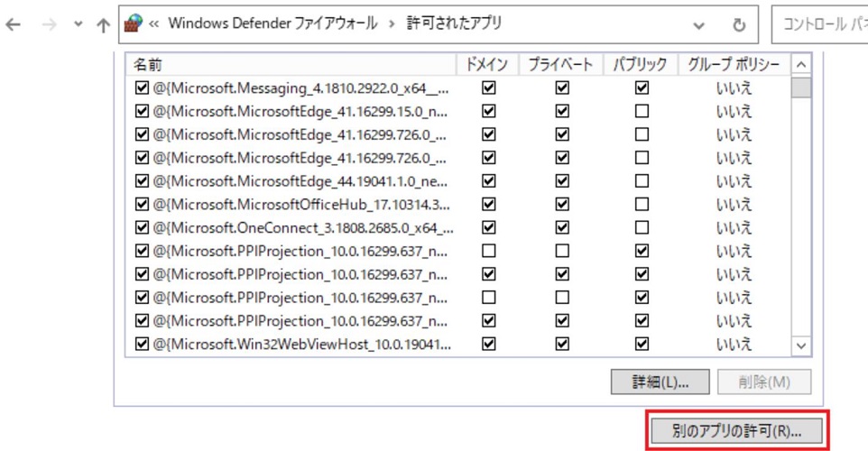This screenshot has height=451, width=868.
Task: Uncheck MicrosoftEdge_41.16299.15.0 app checkbox
Action: click(x=142, y=111)
